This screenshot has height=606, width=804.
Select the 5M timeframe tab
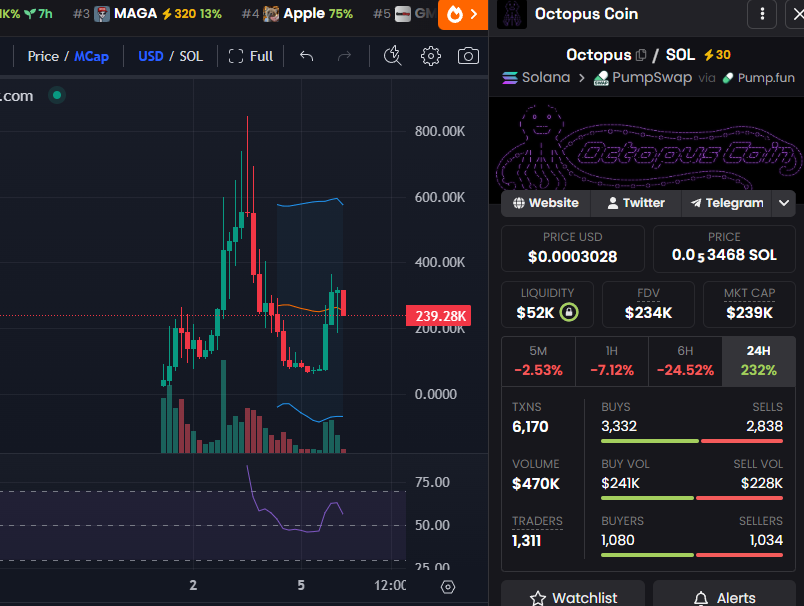click(538, 361)
